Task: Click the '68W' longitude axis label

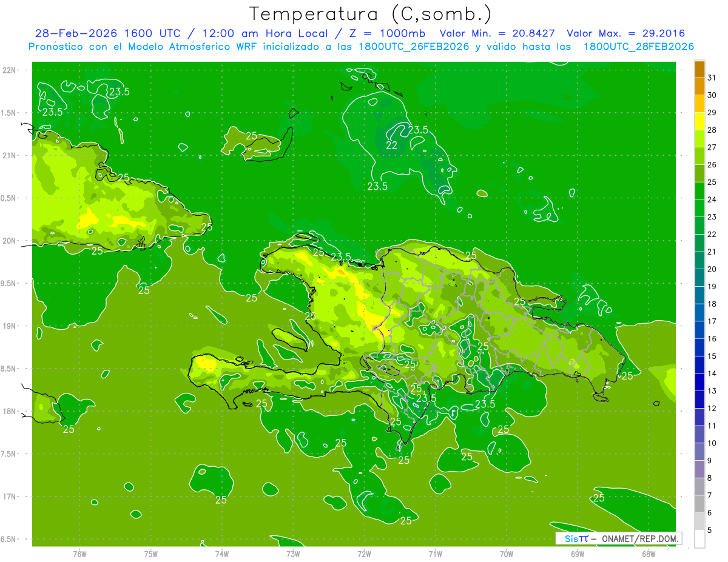Action: (x=649, y=554)
